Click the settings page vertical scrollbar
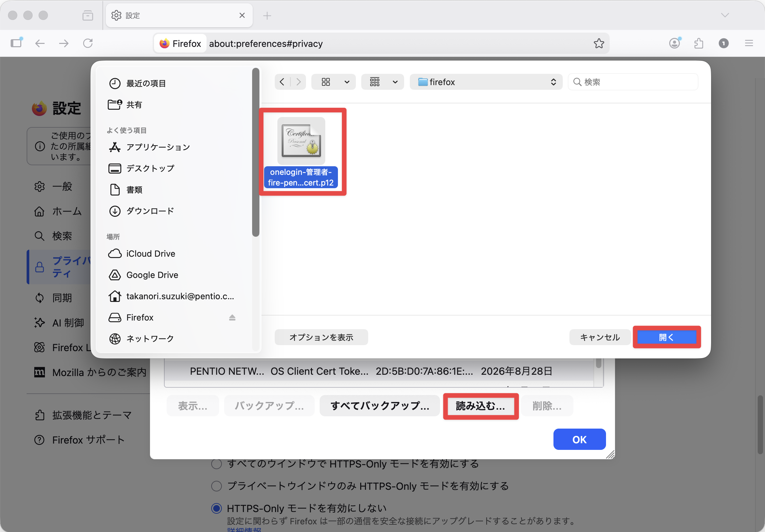This screenshot has width=765, height=532. pyautogui.click(x=760, y=425)
